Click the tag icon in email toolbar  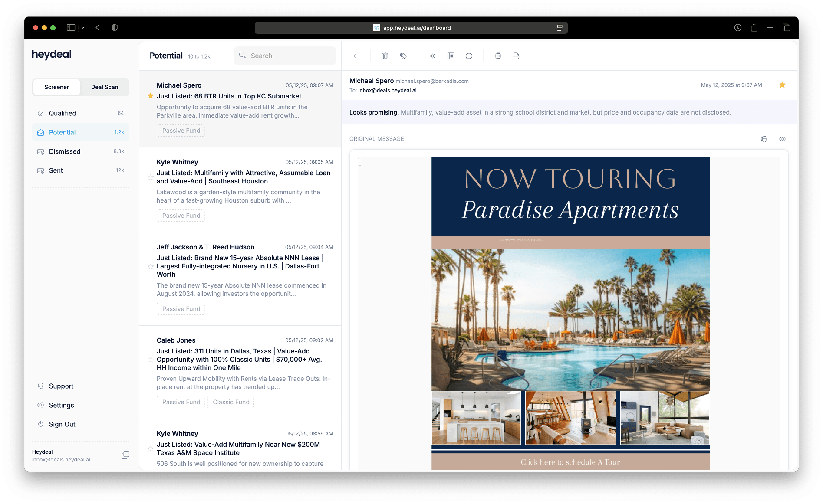tap(403, 56)
